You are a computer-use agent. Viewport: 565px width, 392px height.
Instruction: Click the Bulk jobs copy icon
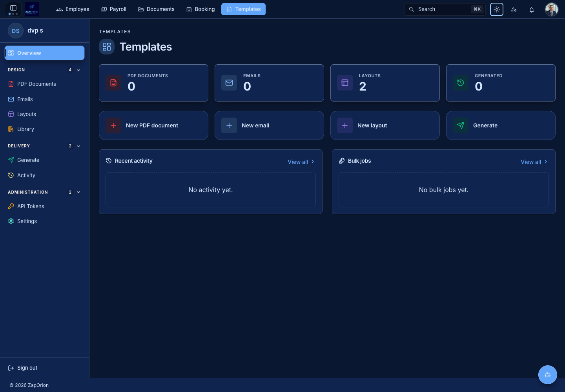[342, 161]
